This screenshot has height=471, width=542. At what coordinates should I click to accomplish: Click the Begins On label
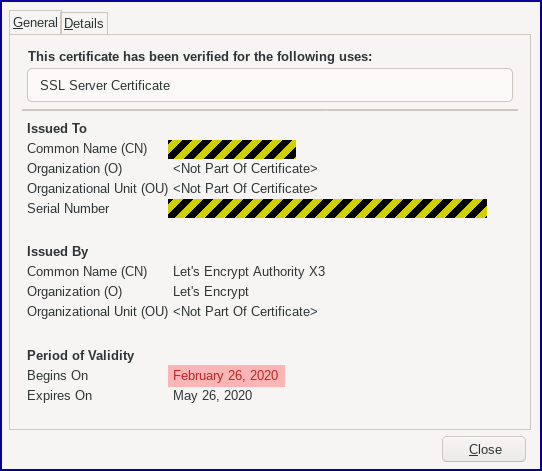(58, 376)
